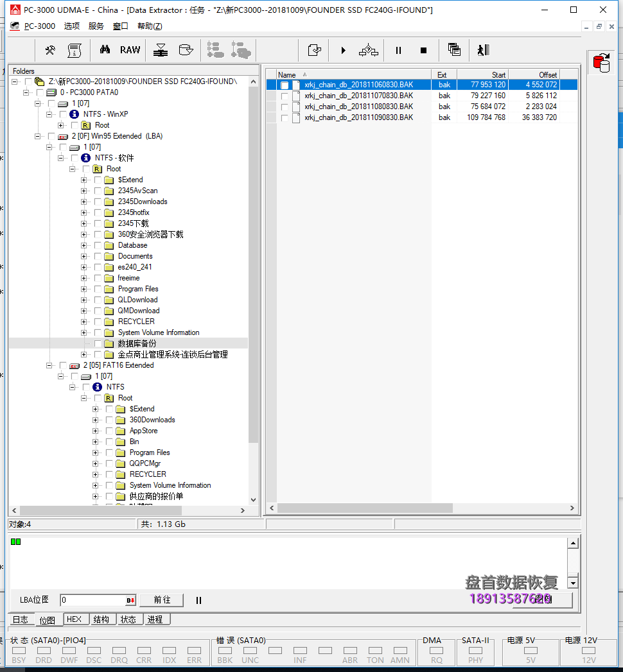Check the box for xrkj_chain_db_201811070830.BAK
Screen dimensions: 623x672
[285, 96]
